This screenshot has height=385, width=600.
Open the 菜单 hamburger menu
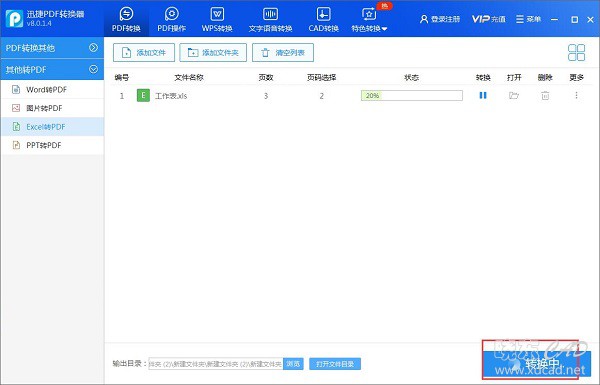528,19
